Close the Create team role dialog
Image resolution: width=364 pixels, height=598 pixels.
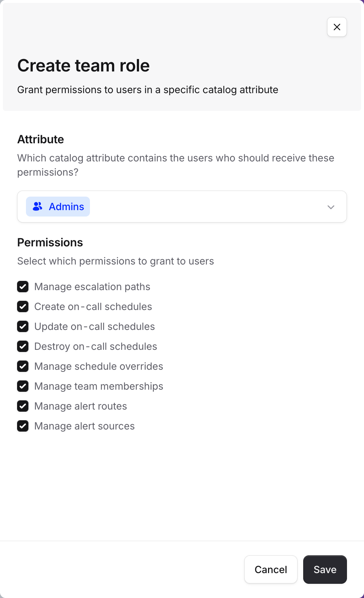pyautogui.click(x=337, y=27)
